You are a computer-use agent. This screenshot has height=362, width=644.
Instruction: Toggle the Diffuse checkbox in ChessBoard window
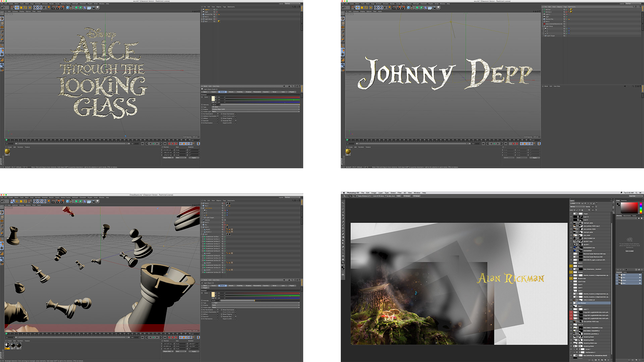point(218,314)
